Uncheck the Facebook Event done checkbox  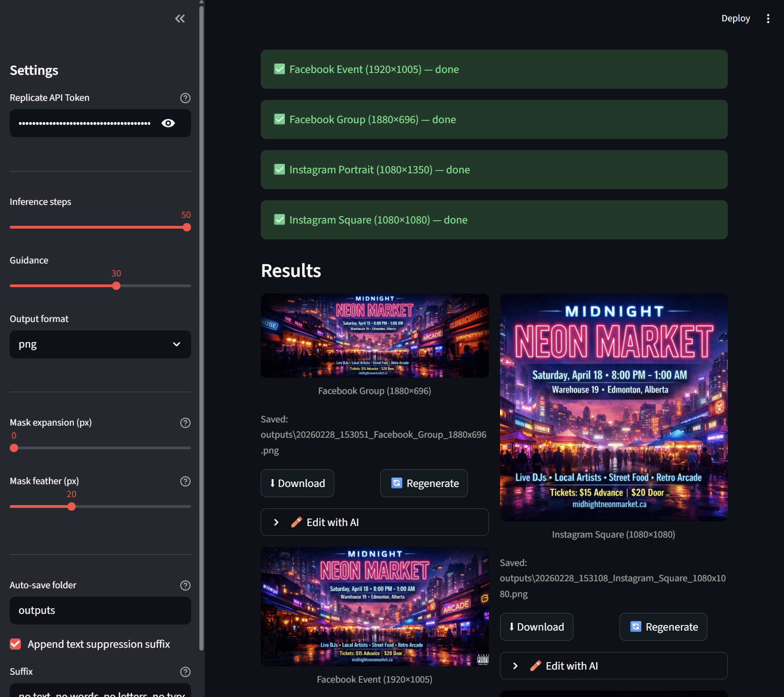tap(279, 69)
